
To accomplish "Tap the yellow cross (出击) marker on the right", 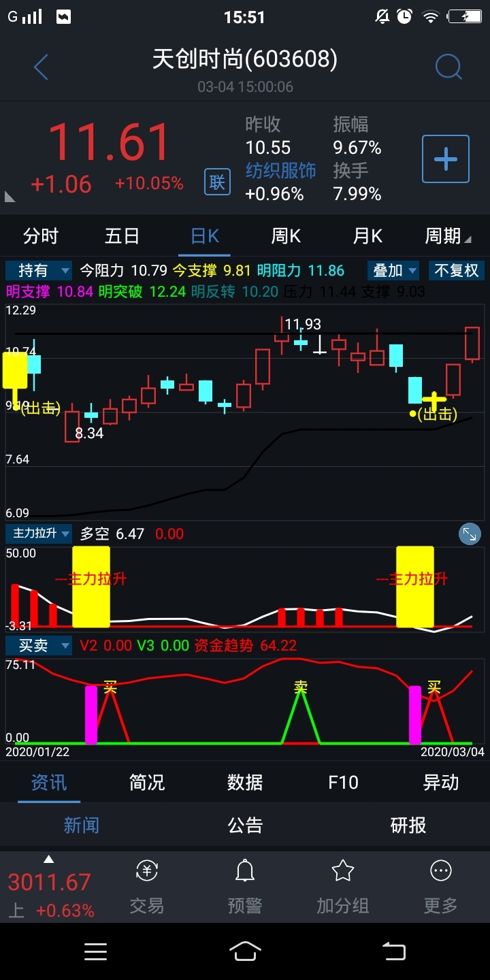I will coord(434,401).
